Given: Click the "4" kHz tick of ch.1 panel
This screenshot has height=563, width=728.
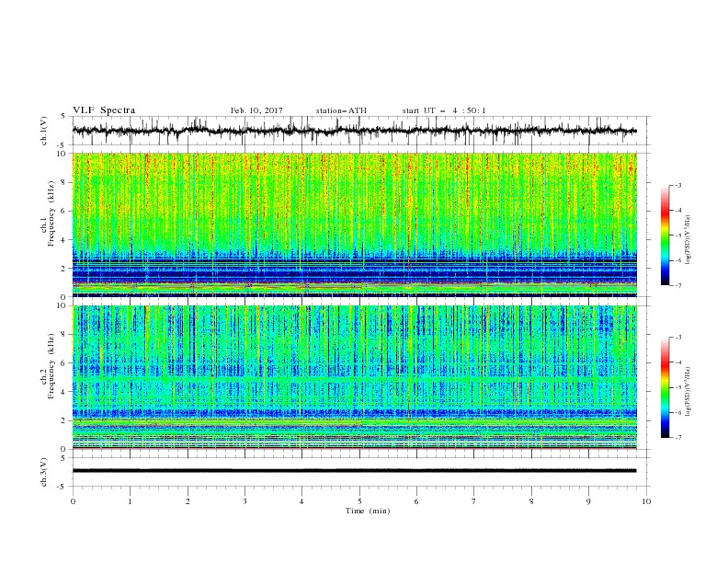Looking at the screenshot, I should pyautogui.click(x=64, y=240).
